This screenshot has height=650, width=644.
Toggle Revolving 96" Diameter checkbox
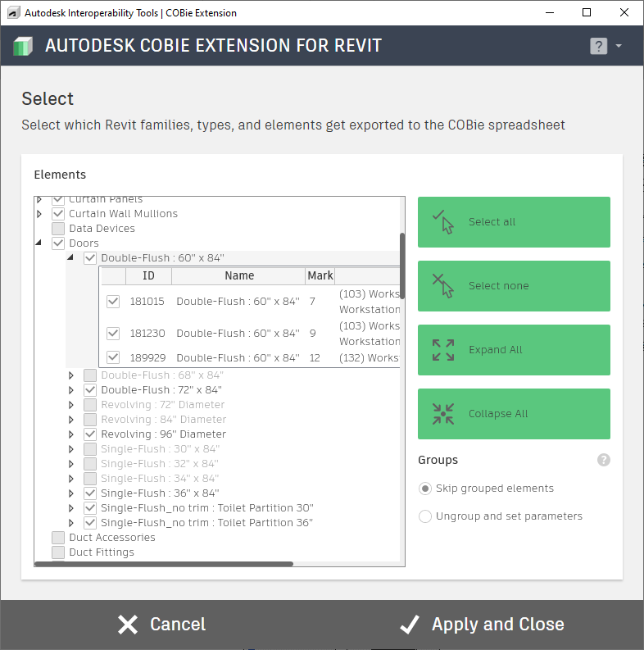(90, 434)
